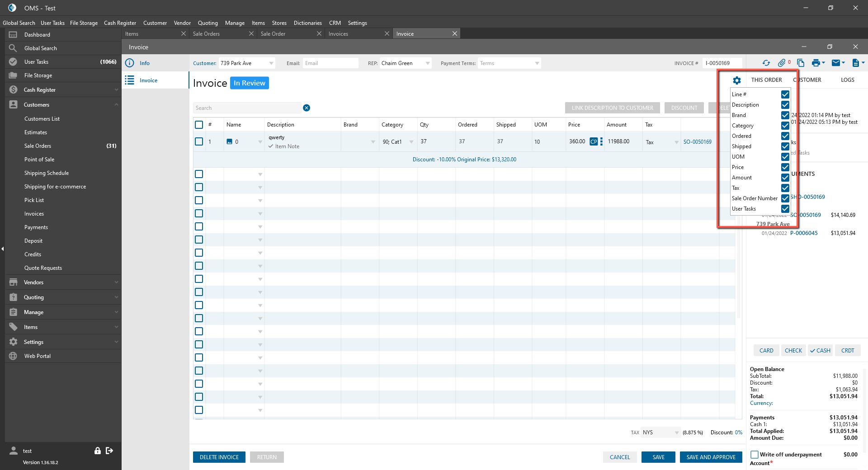Uncheck the User Tasks column checkbox
The height and width of the screenshot is (470, 868).
pos(785,209)
